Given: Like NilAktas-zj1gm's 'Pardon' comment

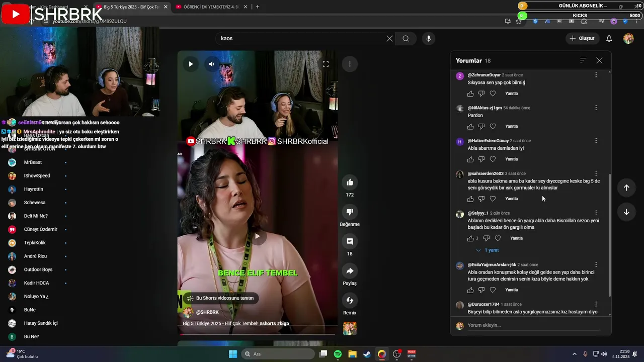Looking at the screenshot, I should (x=470, y=126).
